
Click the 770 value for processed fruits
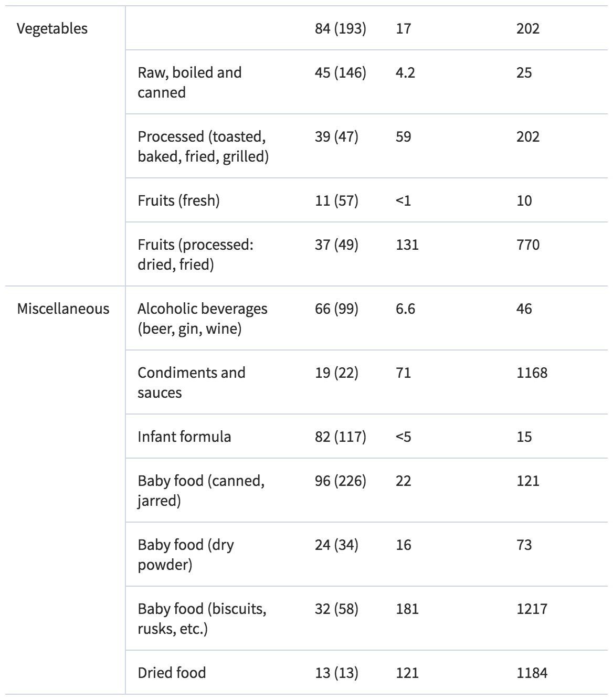click(528, 245)
